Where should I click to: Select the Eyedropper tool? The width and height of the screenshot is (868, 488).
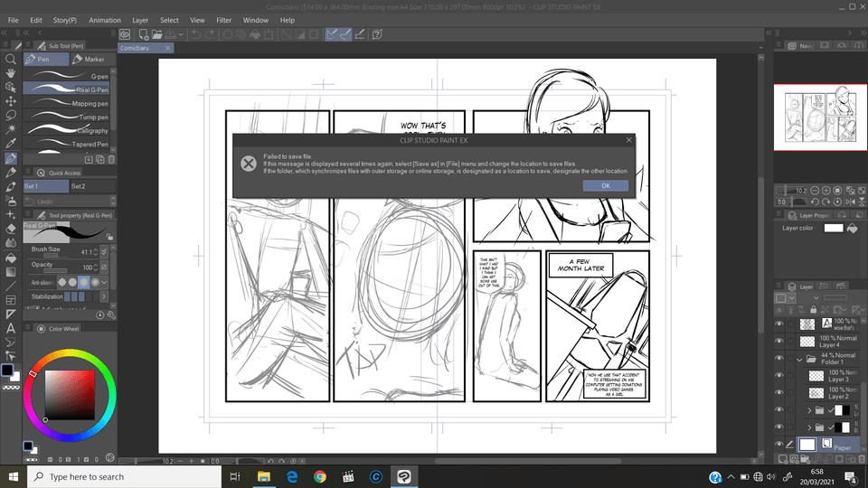point(11,144)
